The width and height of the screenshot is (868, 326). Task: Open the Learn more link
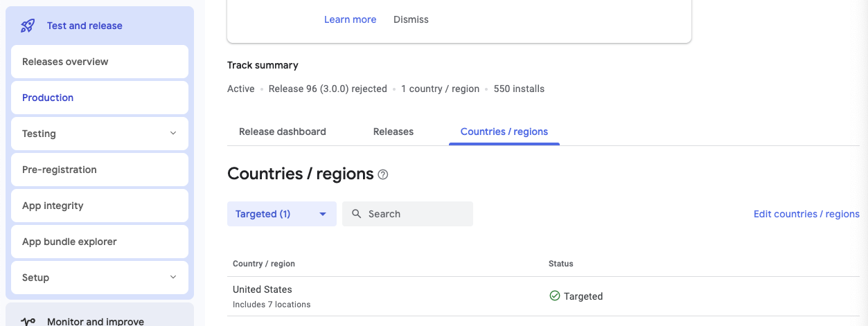tap(350, 19)
